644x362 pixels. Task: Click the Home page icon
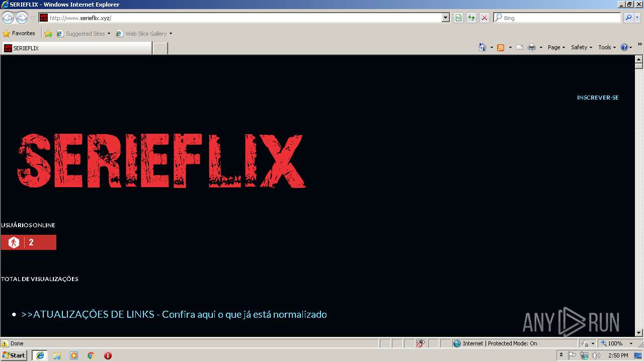point(482,47)
